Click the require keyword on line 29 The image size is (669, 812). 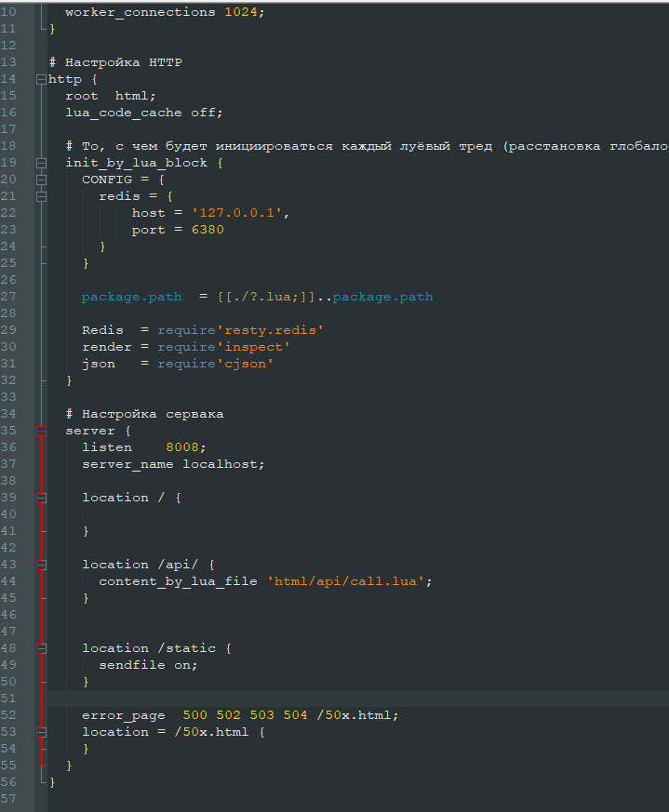pyautogui.click(x=186, y=330)
